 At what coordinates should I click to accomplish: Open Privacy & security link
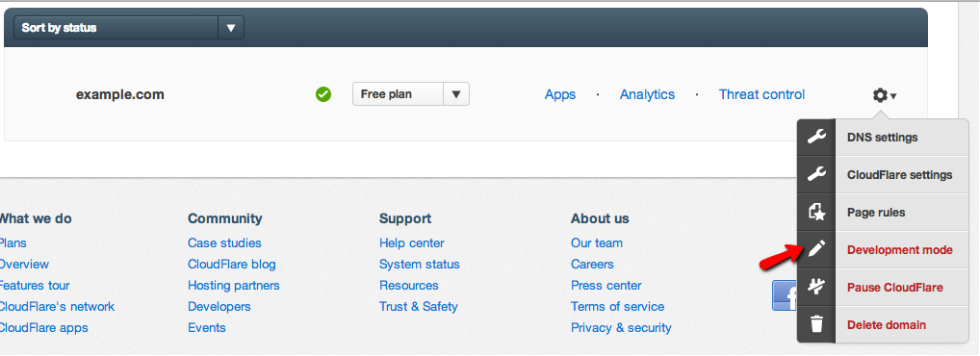click(x=621, y=328)
